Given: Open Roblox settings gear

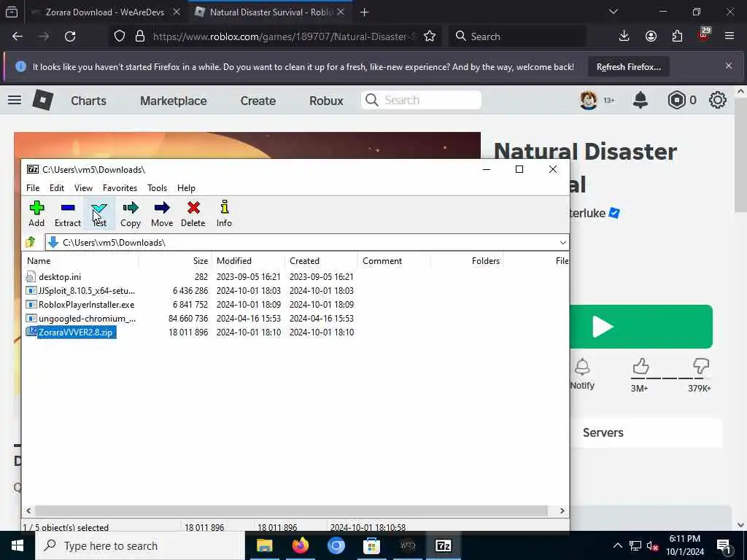Looking at the screenshot, I should [718, 100].
